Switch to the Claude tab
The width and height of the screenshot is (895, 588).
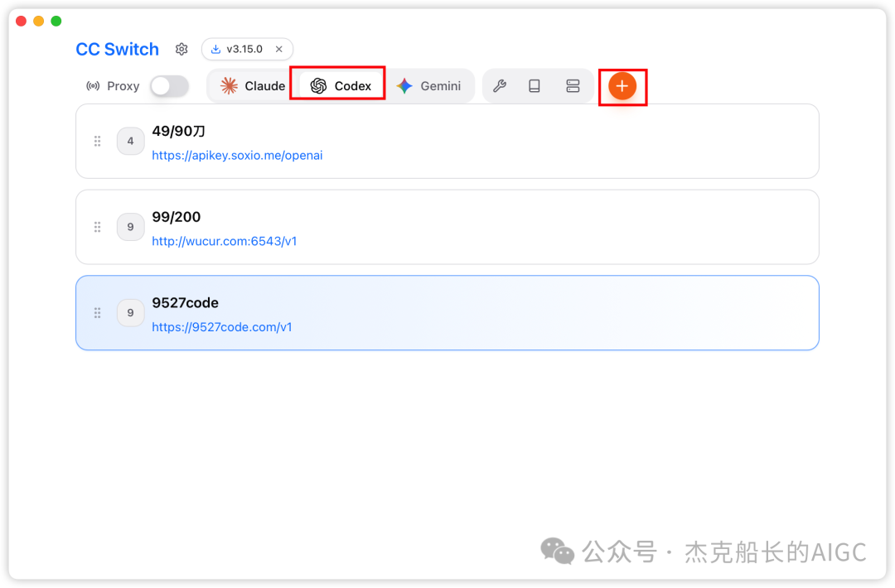click(253, 86)
